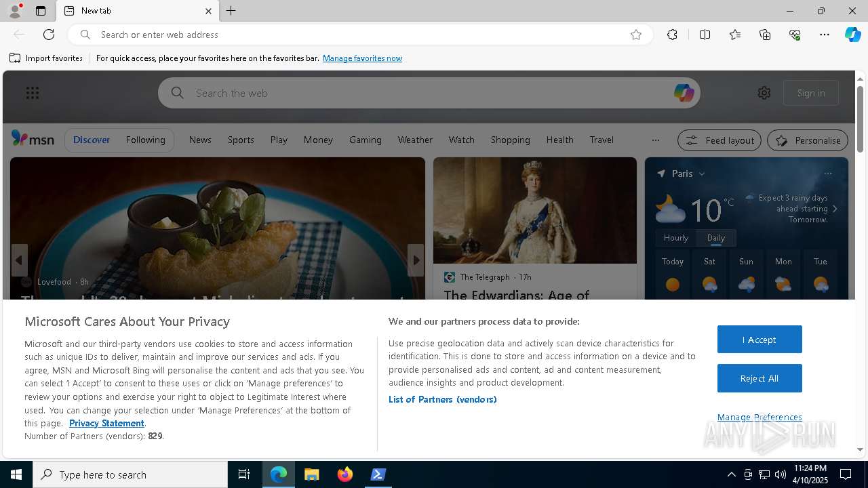Open the News menu item
The height and width of the screenshot is (488, 868).
200,140
